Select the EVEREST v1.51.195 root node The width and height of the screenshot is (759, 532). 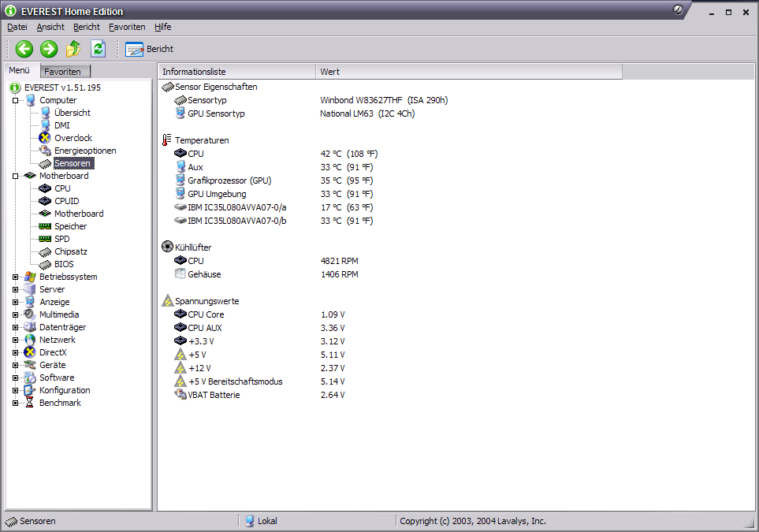tap(62, 87)
